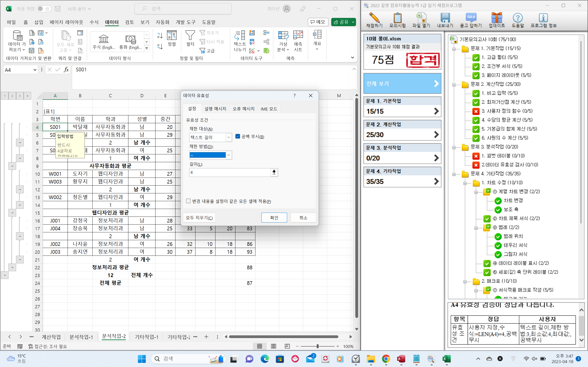Toggle the 자동 저장 switch
The width and height of the screenshot is (588, 367).
tap(44, 9)
